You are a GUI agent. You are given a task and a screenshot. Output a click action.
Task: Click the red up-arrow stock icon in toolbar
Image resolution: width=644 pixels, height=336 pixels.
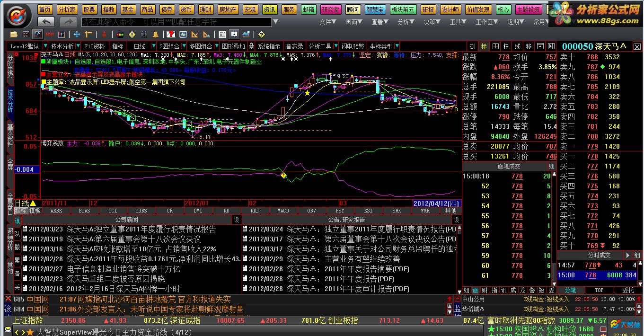tap(104, 35)
